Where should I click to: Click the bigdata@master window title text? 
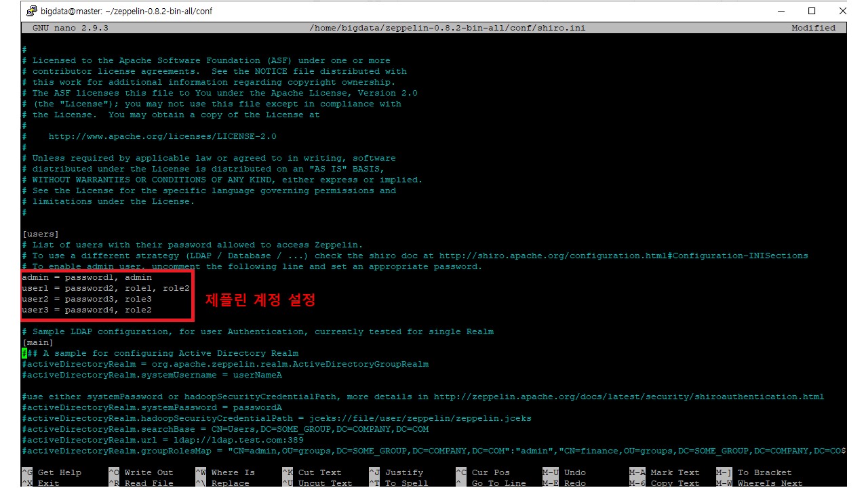point(127,12)
